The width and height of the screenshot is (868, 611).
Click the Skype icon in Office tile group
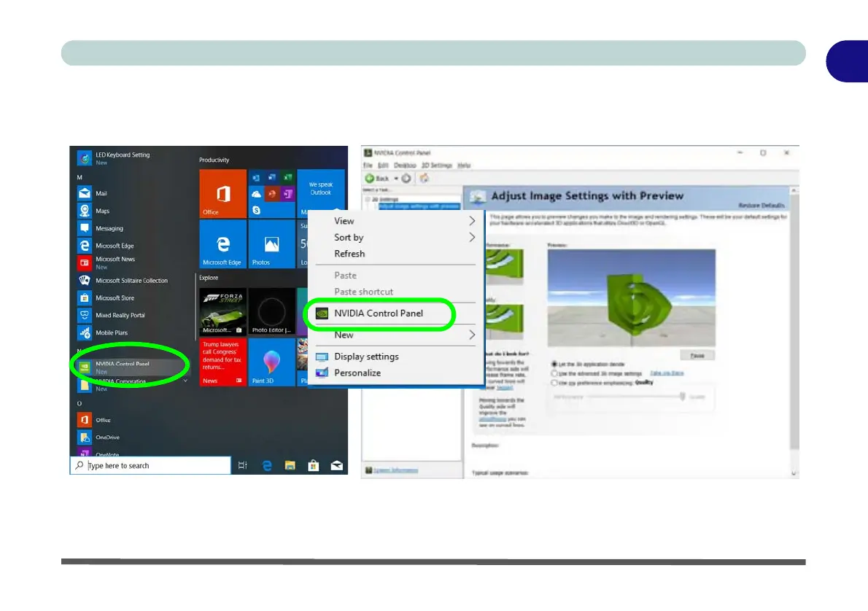256,210
